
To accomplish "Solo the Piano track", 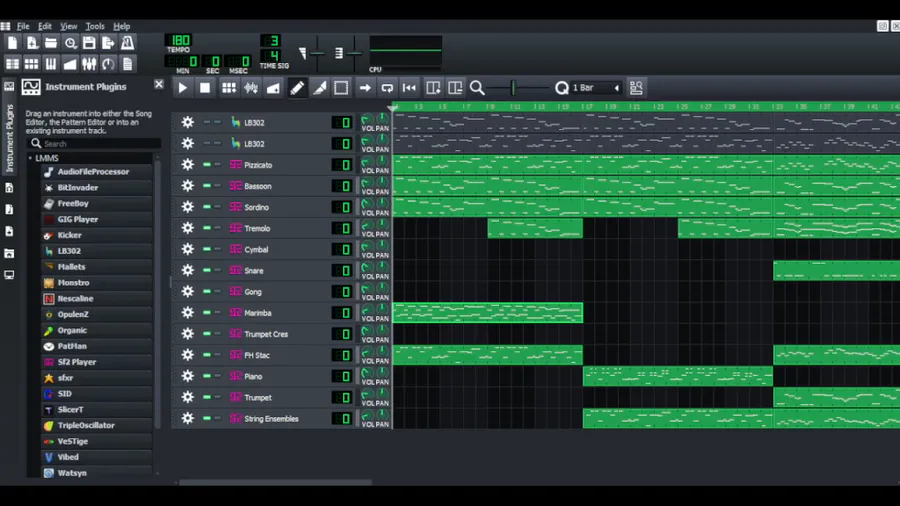I will [x=218, y=376].
